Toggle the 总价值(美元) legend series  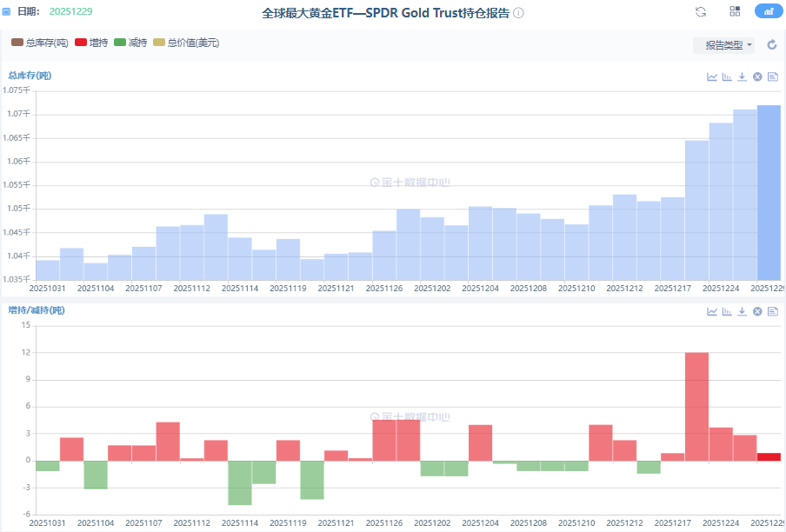tap(185, 43)
